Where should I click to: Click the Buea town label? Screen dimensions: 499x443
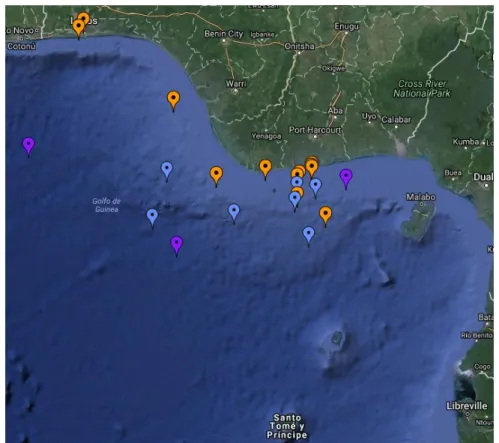pyautogui.click(x=453, y=173)
